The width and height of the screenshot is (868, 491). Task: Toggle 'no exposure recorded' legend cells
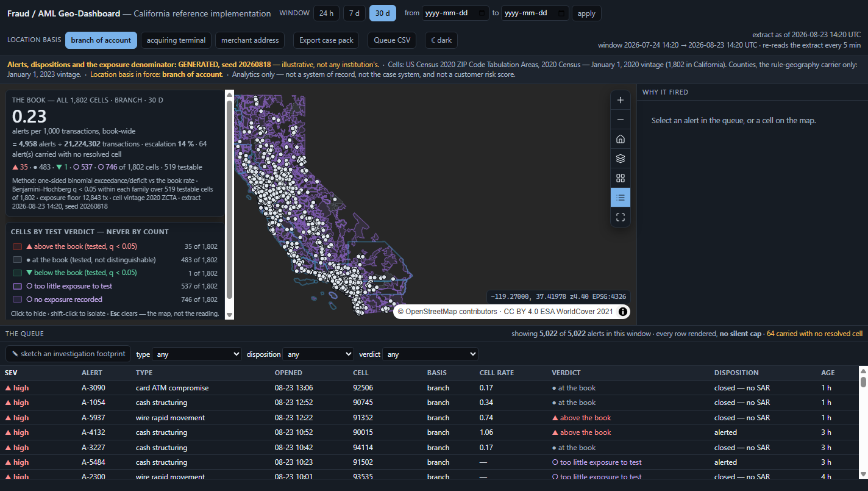(115, 299)
